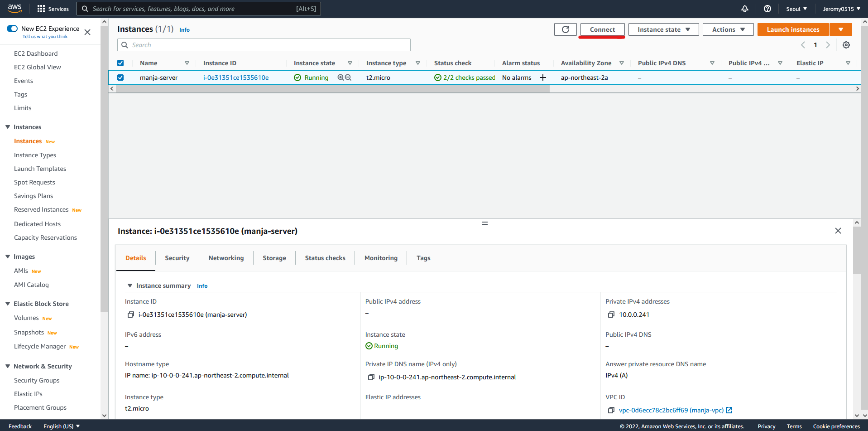Open VPC external link icon
Viewport: 868px width, 431px height.
click(x=729, y=410)
